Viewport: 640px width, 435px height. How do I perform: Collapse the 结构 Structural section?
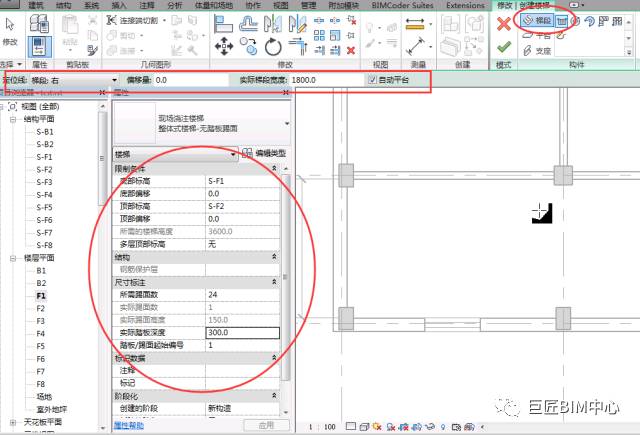click(x=274, y=257)
